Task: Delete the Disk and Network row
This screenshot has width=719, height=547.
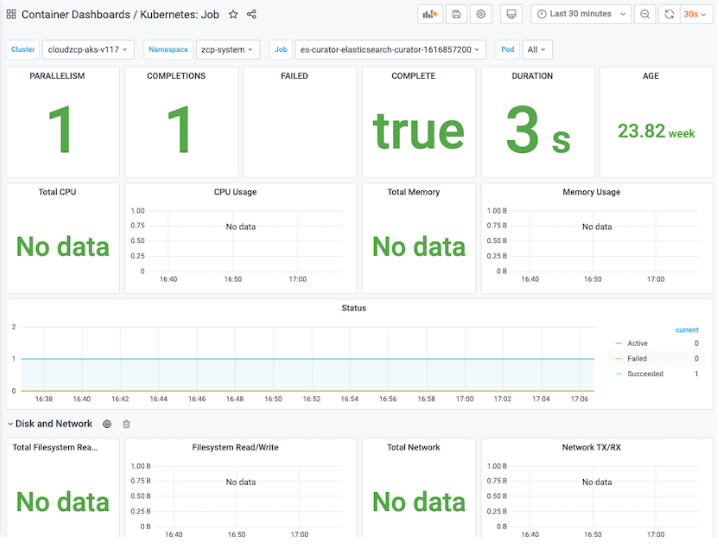Action: click(127, 424)
